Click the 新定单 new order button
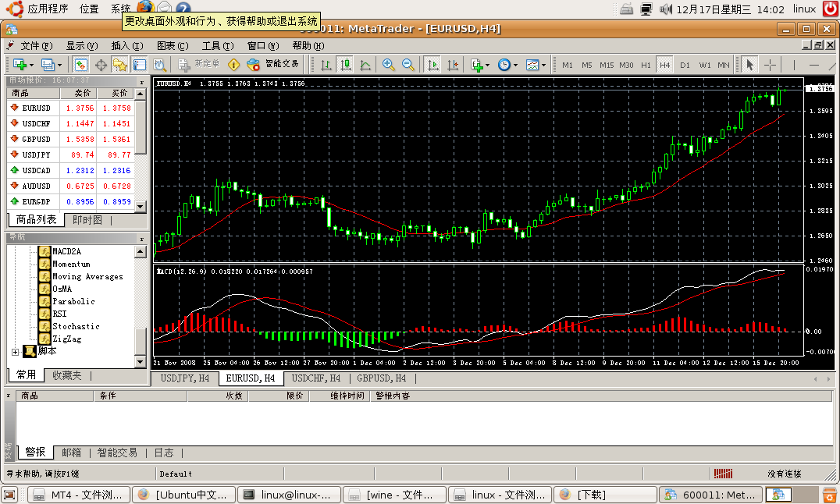The width and height of the screenshot is (840, 504). tap(199, 65)
